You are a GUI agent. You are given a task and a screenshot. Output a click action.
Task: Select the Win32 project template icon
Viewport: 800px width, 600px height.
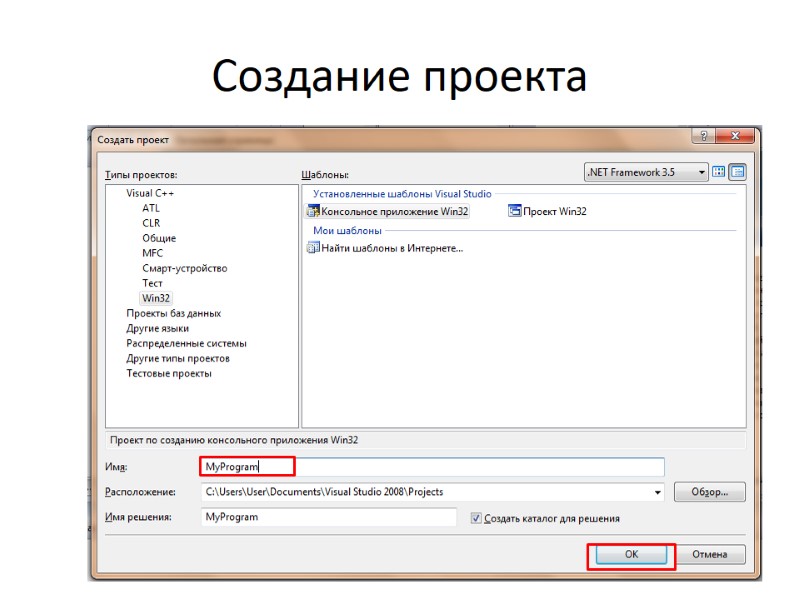click(514, 211)
